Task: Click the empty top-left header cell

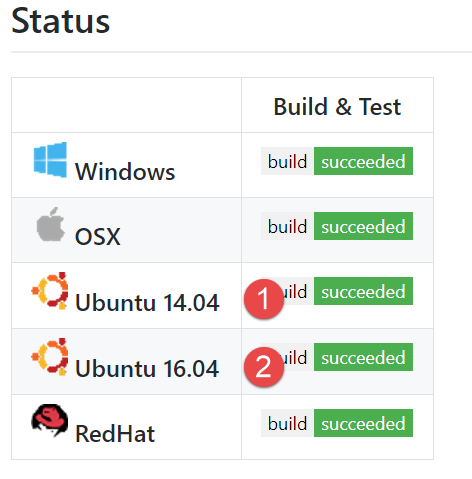Action: coord(126,105)
